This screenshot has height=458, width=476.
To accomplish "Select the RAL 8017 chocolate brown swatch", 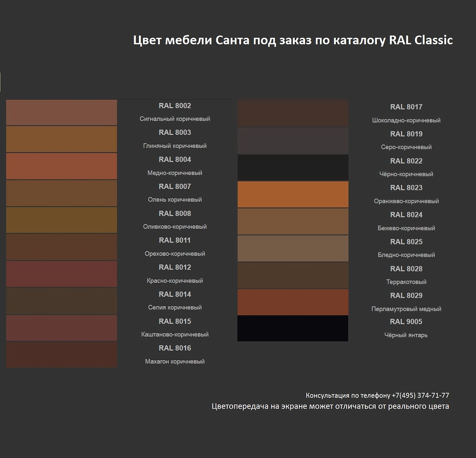I will 293,113.
